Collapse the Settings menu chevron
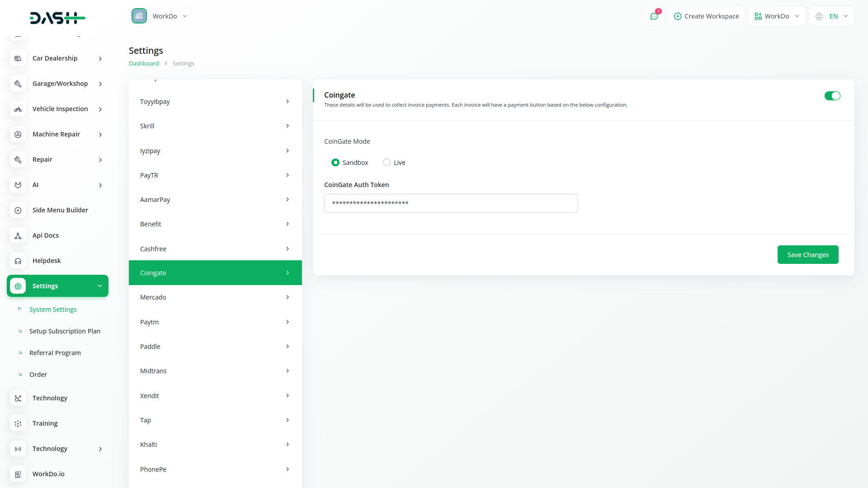Viewport: 868px width, 488px height. click(99, 286)
